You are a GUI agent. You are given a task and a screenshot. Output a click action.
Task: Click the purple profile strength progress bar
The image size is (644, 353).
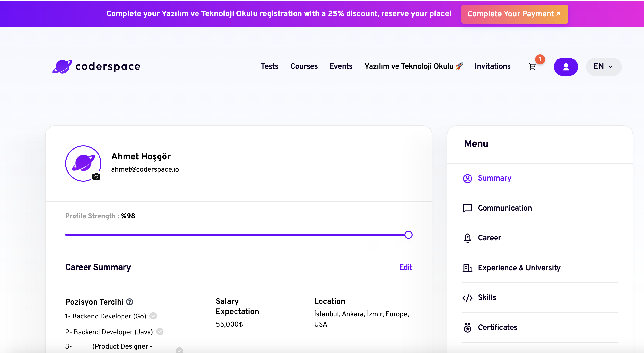coord(235,235)
